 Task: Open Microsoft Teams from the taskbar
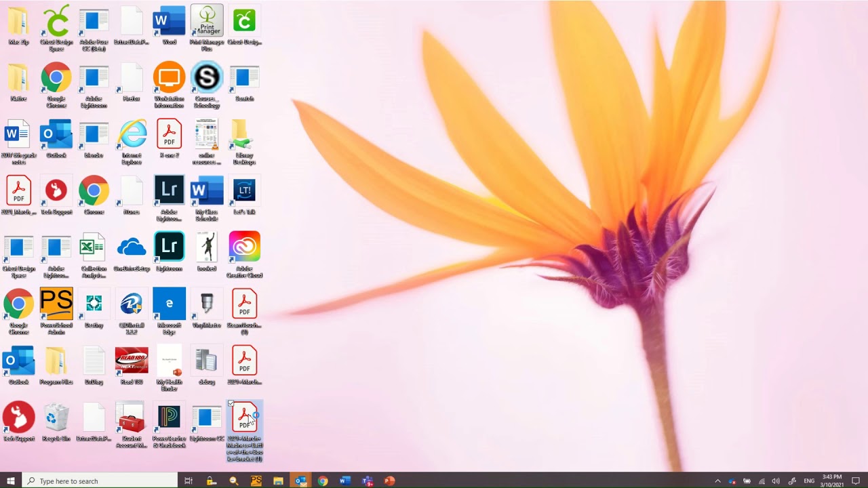[x=368, y=481]
